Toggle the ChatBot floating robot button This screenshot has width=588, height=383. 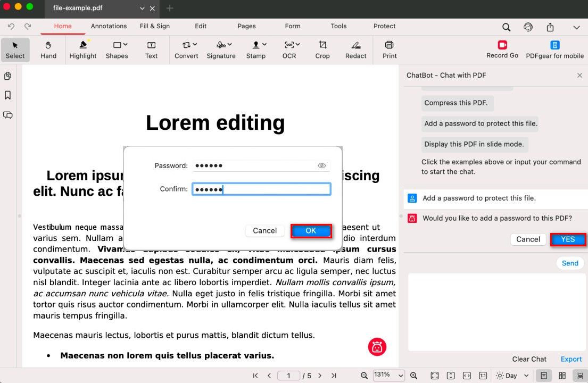377,347
